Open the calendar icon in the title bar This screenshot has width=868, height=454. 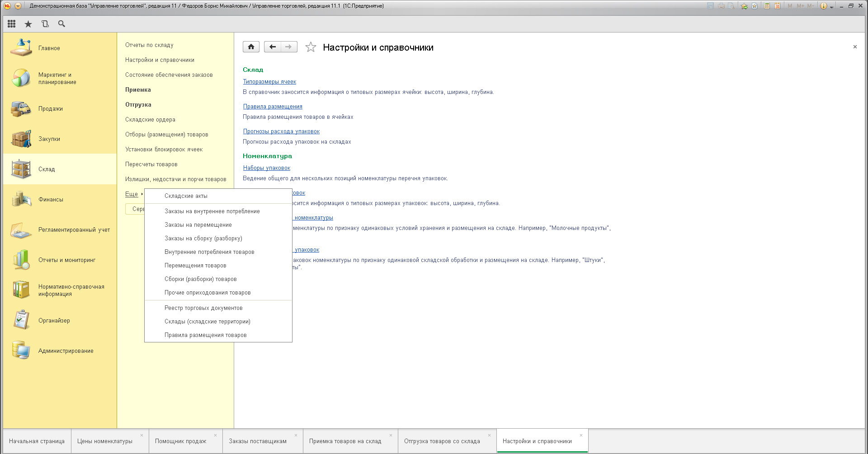point(777,6)
